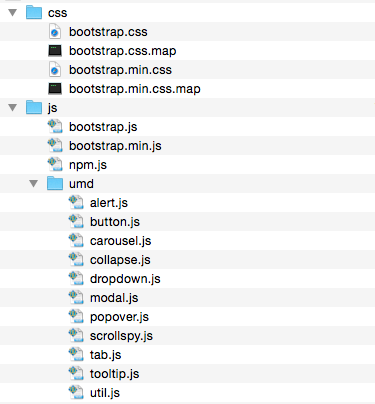The image size is (375, 404).
Task: Select the button.js file name
Action: coord(115,222)
